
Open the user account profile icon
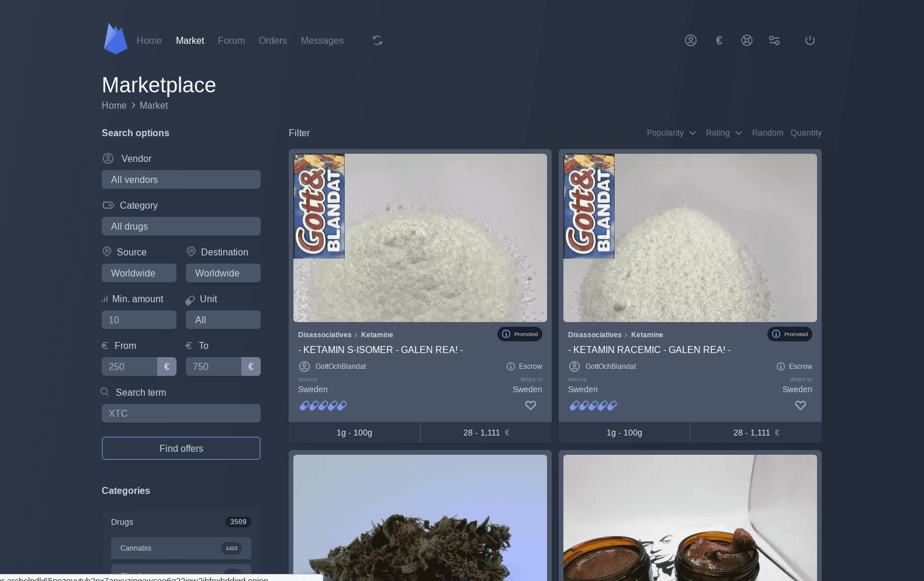(691, 40)
